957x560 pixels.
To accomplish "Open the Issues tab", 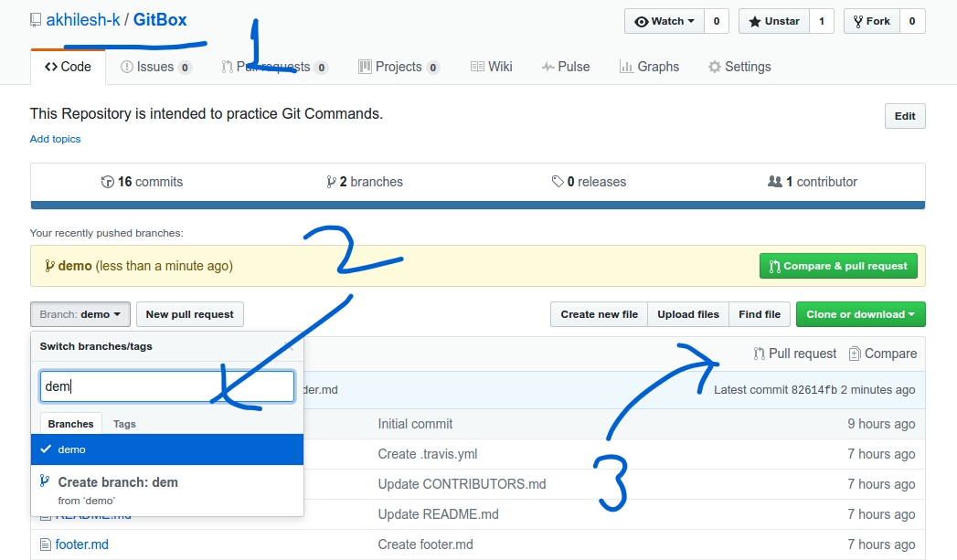I will (156, 67).
